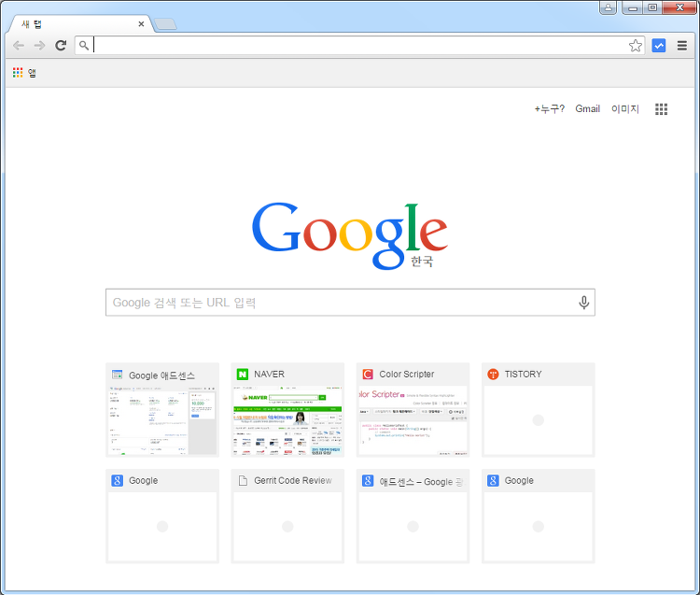Viewport: 700px width, 595px height.
Task: Open the Chrome hamburger menu
Action: tap(681, 46)
